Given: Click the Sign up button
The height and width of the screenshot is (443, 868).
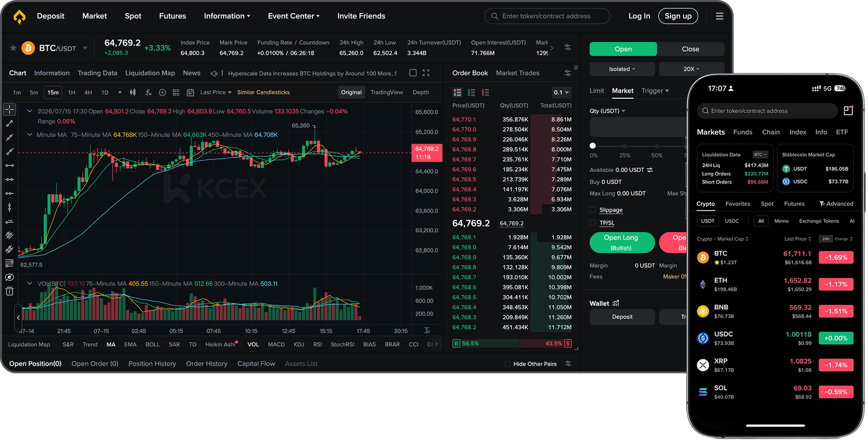Looking at the screenshot, I should (678, 16).
